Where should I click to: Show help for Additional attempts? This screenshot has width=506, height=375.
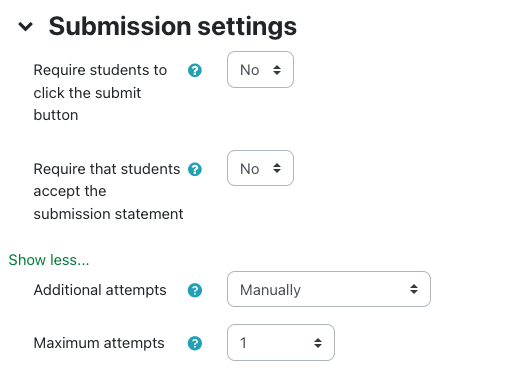tap(195, 290)
